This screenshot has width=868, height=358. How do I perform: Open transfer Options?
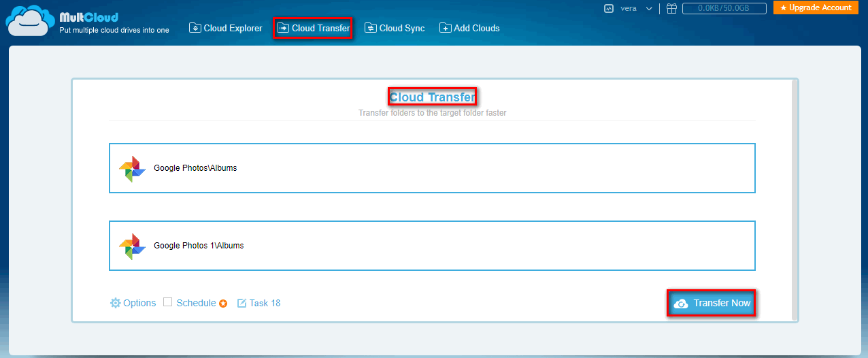[x=133, y=303]
